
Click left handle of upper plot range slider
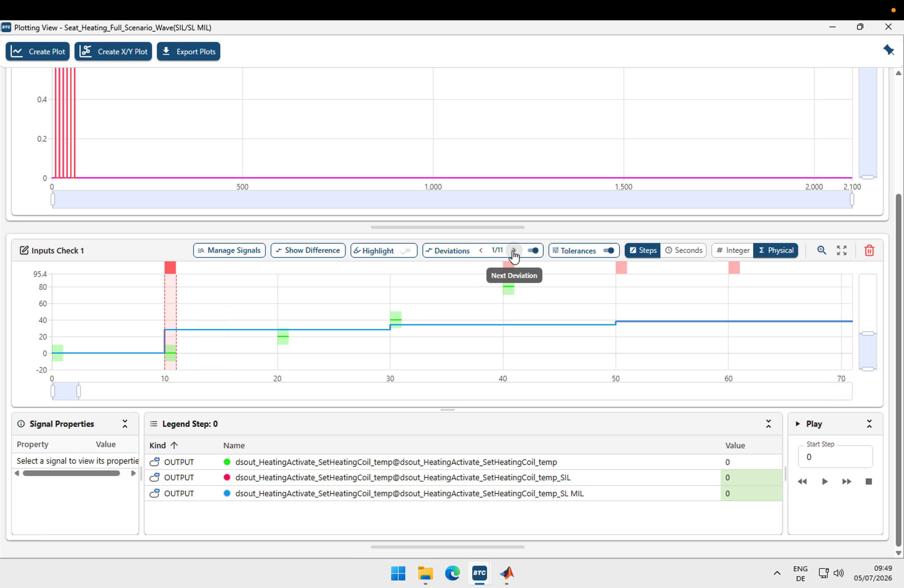(53, 199)
